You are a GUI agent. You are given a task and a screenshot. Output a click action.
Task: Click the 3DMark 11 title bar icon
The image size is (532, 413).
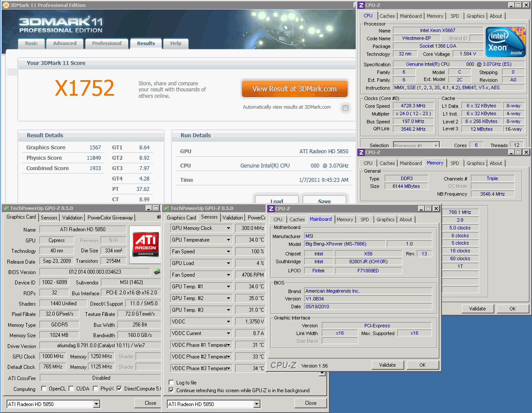point(6,5)
